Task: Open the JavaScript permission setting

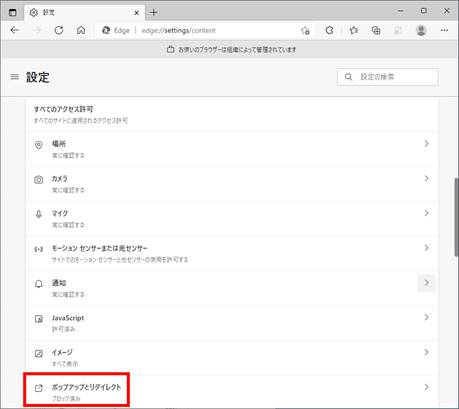Action: point(232,323)
